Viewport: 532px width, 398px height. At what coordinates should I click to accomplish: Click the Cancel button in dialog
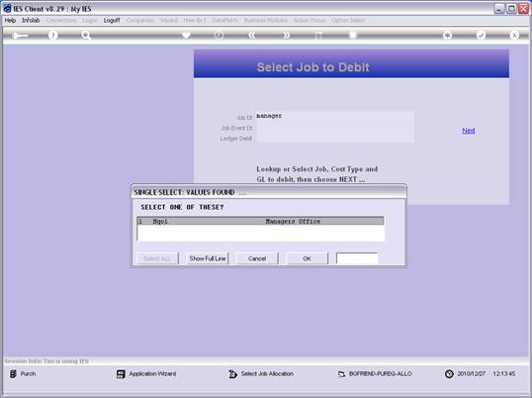257,258
